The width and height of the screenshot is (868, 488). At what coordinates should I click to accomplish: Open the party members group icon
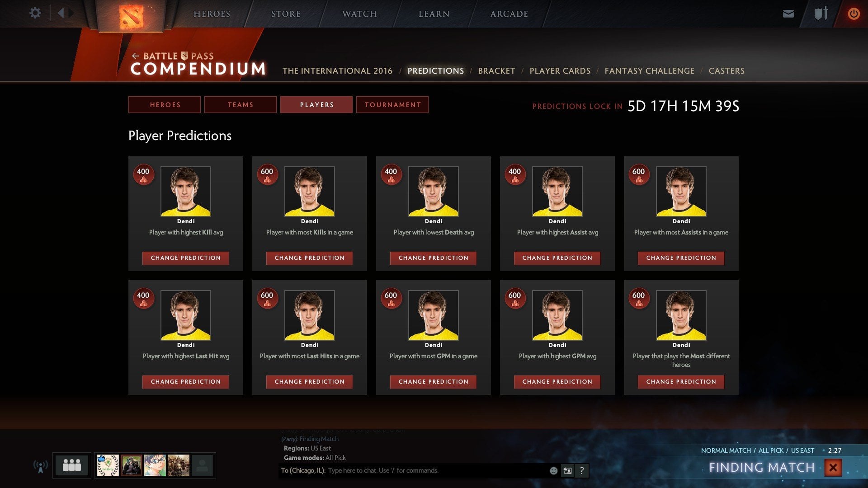[71, 465]
